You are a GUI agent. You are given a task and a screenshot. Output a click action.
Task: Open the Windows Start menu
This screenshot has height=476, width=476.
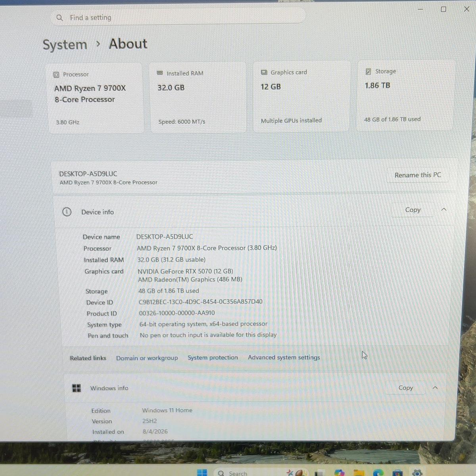pos(202,472)
